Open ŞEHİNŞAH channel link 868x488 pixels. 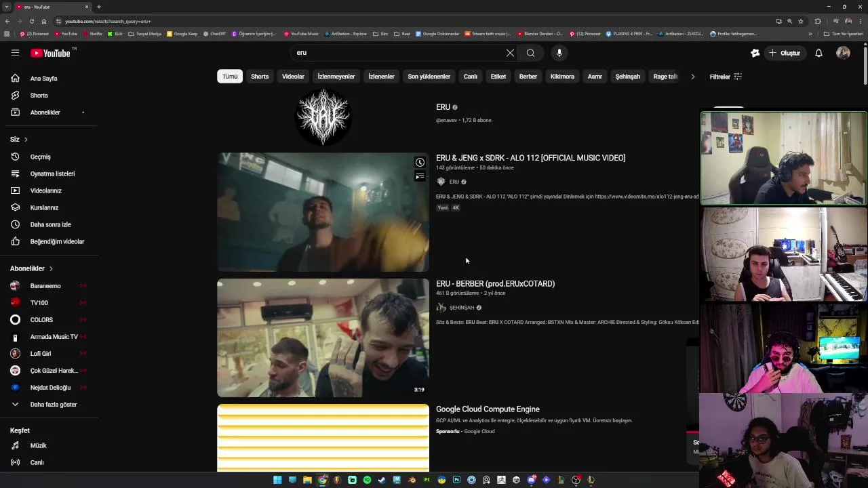pyautogui.click(x=462, y=308)
